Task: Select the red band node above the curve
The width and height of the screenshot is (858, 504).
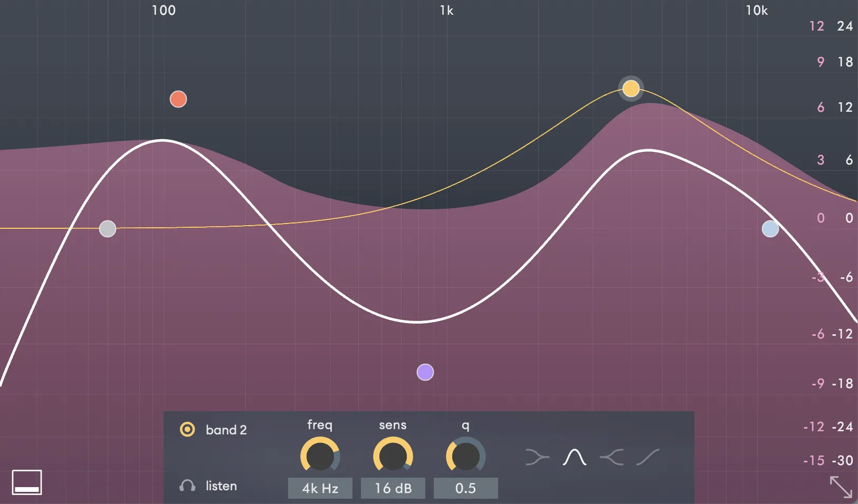Action: pyautogui.click(x=178, y=99)
